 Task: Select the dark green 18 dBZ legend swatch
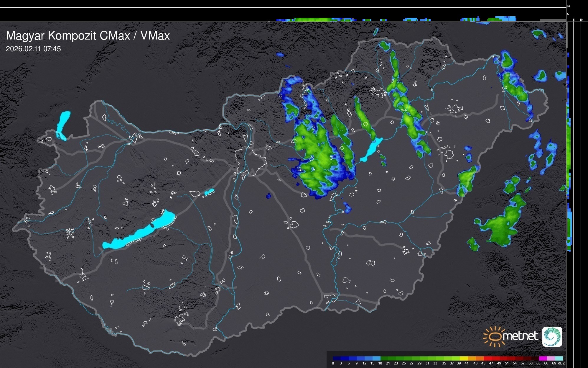384,358
